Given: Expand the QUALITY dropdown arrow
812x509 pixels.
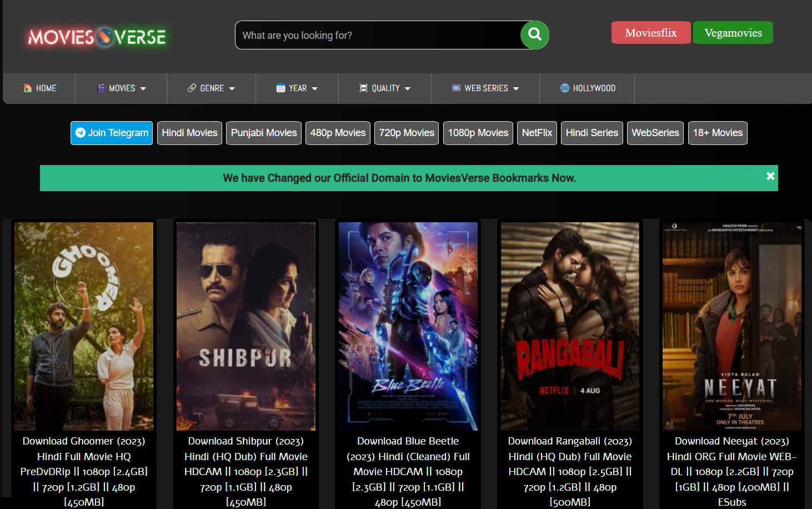Looking at the screenshot, I should point(408,89).
